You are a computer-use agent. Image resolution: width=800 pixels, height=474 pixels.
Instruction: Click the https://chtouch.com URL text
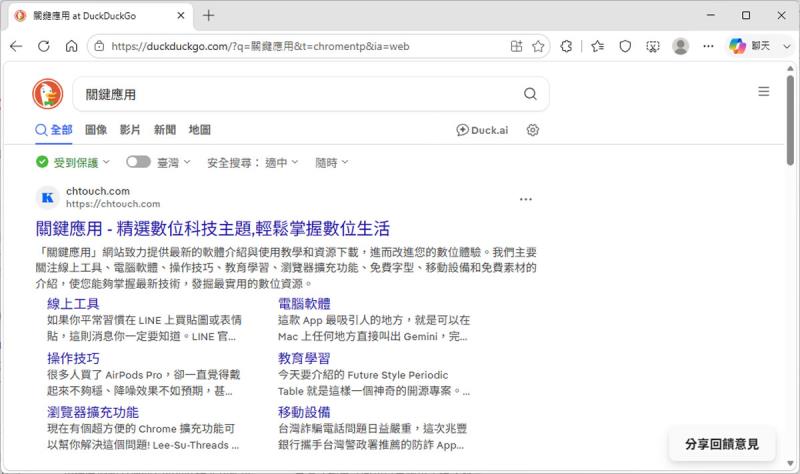[x=113, y=204]
